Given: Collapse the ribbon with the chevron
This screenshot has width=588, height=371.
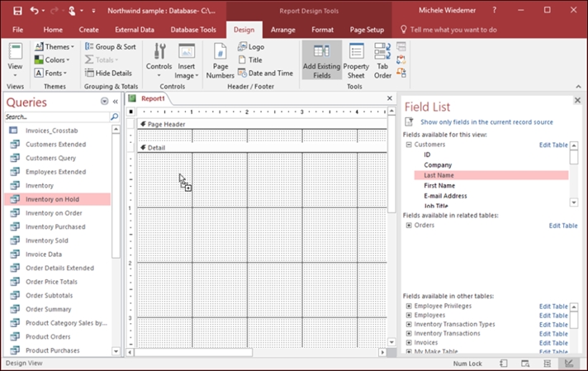Looking at the screenshot, I should tap(578, 87).
